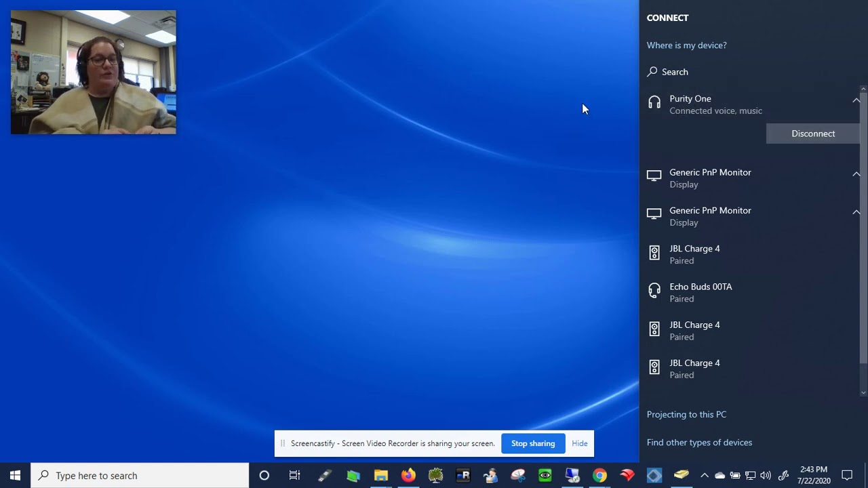
Task: Click the Cortana circle icon
Action: [264, 475]
